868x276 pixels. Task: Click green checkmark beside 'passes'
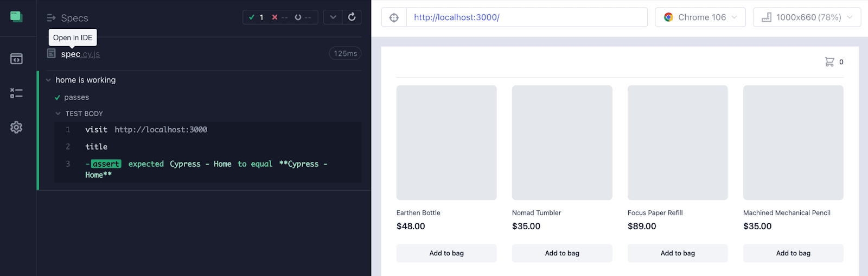coord(58,98)
